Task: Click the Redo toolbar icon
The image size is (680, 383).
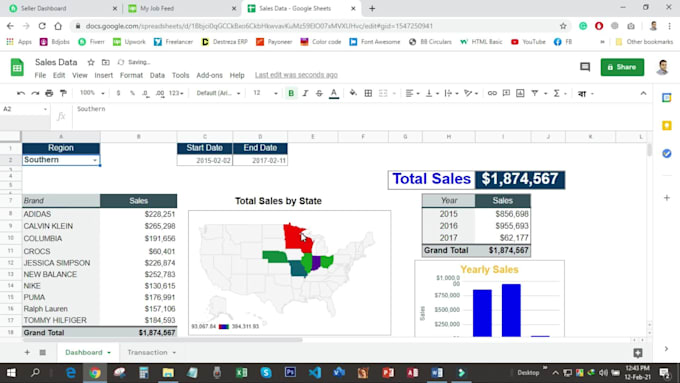Action: point(35,93)
